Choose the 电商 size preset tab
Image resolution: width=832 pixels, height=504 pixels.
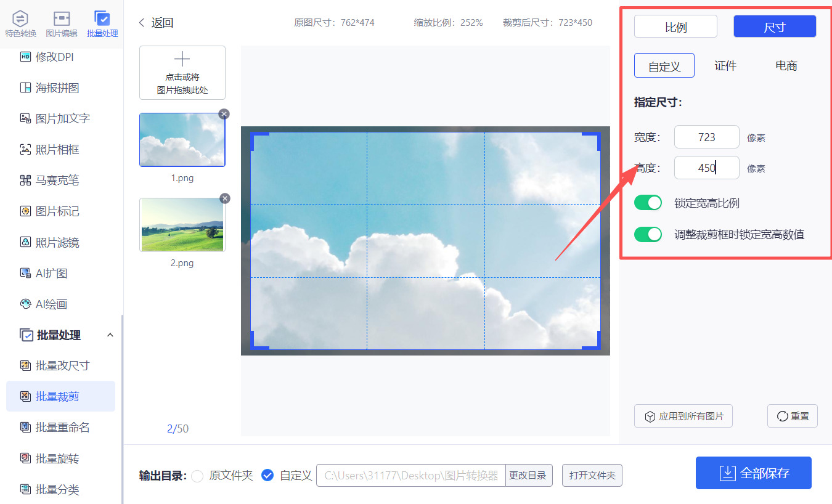pyautogui.click(x=786, y=66)
